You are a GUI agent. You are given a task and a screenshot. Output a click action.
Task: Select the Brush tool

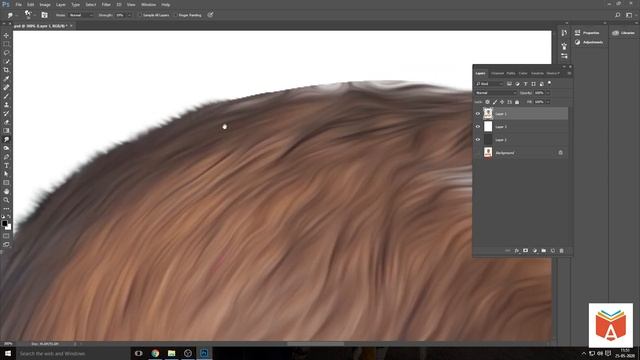coord(6,96)
